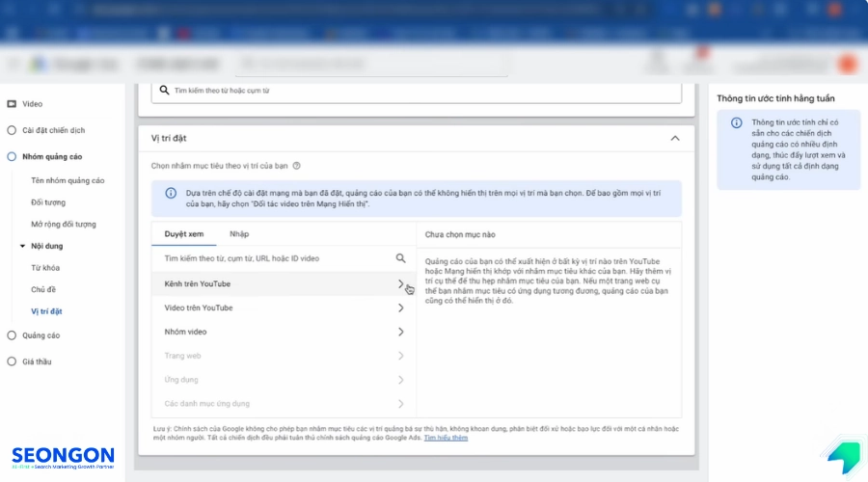The image size is (868, 482).
Task: Click the keyword search magnifier icon at top
Action: click(x=164, y=90)
